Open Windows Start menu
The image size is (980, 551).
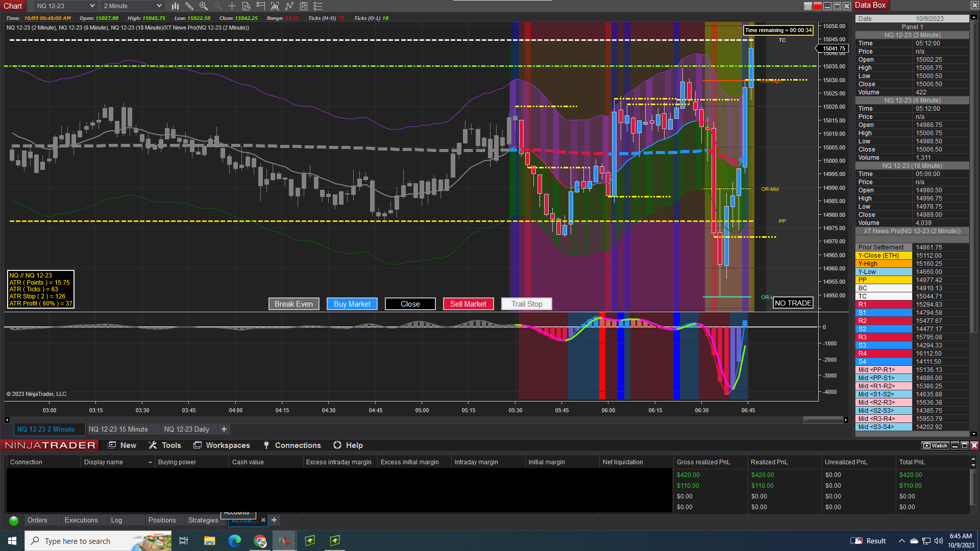tap(12, 541)
